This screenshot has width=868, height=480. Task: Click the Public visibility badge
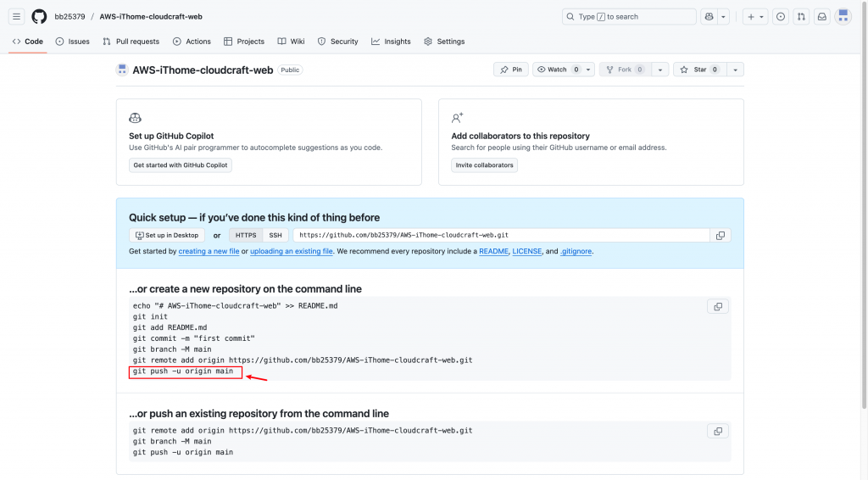pyautogui.click(x=290, y=70)
